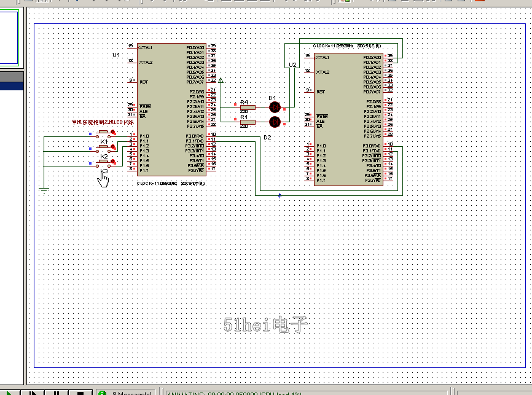The height and width of the screenshot is (395, 532).
Task: Click the P3.1/TXD label on U1
Action: coord(194,141)
